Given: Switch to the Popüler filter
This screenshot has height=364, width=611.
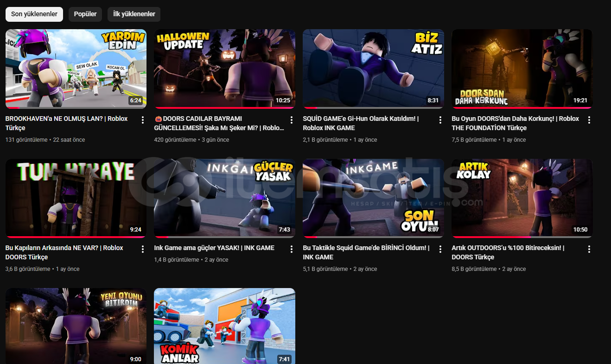Looking at the screenshot, I should click(x=85, y=14).
